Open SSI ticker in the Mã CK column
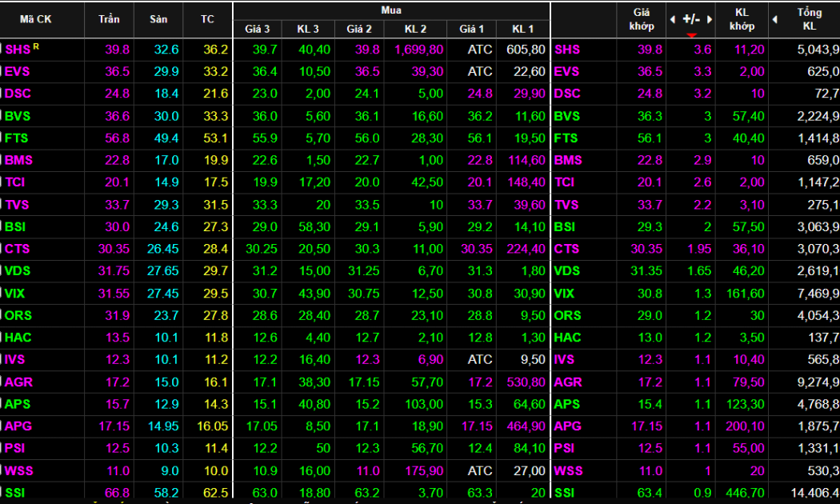840x504 pixels. [x=15, y=493]
